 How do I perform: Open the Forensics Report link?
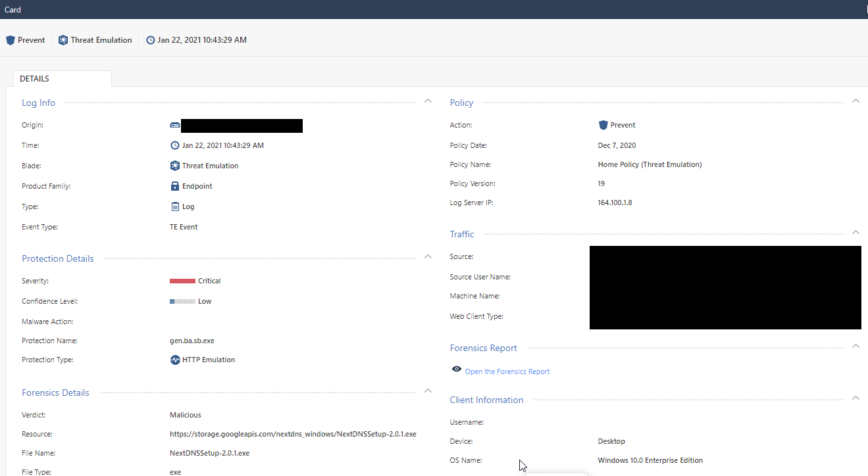click(x=507, y=372)
